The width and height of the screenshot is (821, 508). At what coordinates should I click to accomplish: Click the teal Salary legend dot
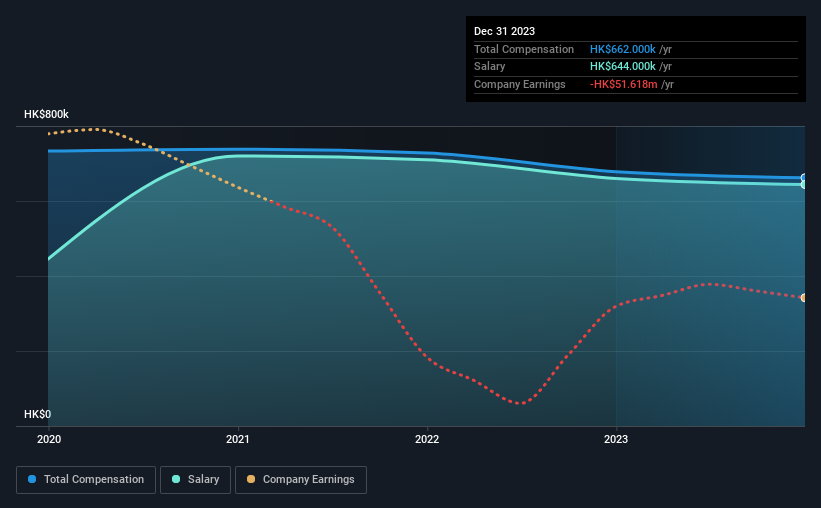tap(176, 479)
